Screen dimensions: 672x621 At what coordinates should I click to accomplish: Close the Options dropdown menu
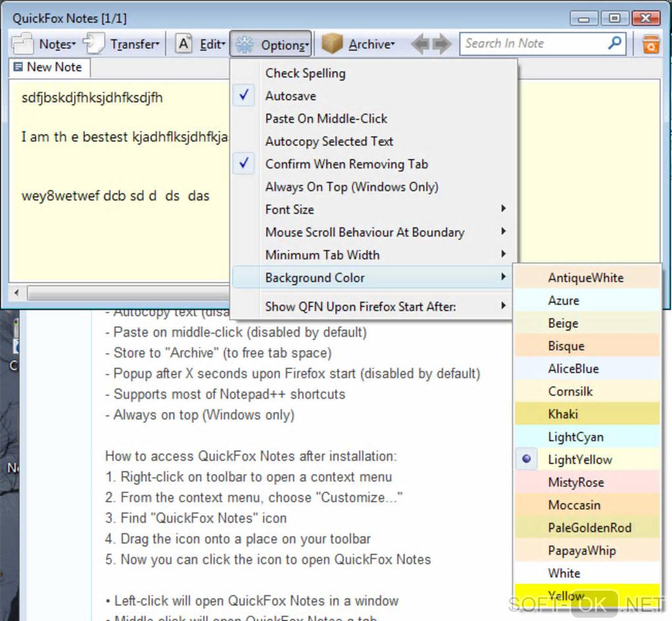tap(271, 44)
